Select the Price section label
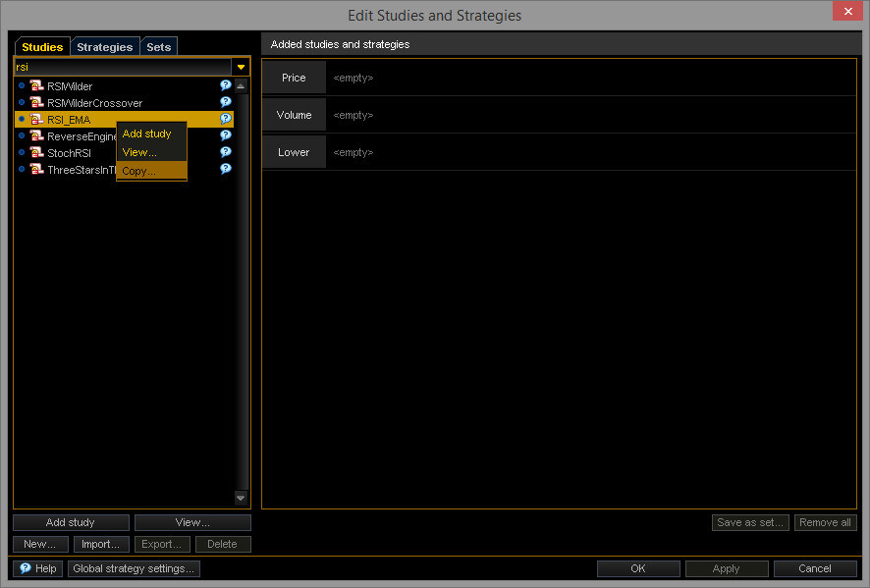Image resolution: width=870 pixels, height=588 pixels. (x=294, y=78)
